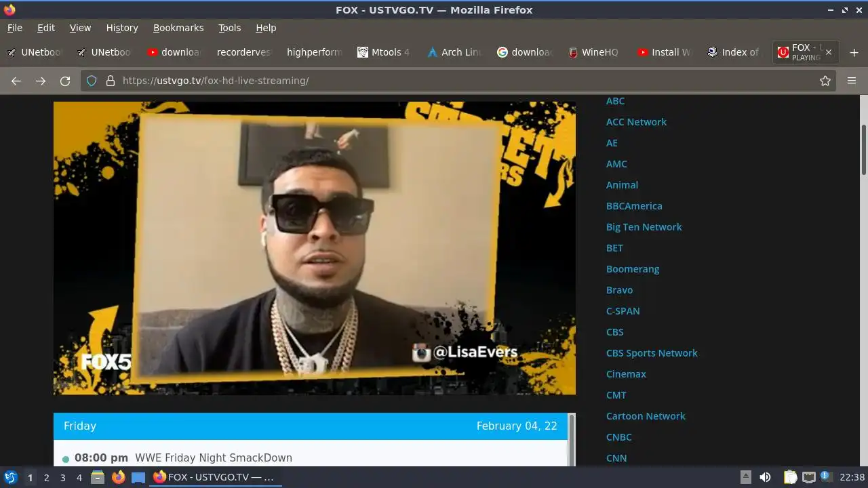Mute the FOX tab via its tab icon
Image resolution: width=868 pixels, height=488 pixels.
click(x=783, y=52)
